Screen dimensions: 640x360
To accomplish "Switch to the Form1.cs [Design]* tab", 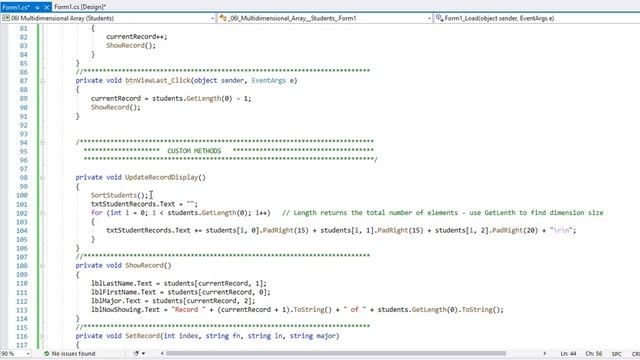I will [80, 7].
